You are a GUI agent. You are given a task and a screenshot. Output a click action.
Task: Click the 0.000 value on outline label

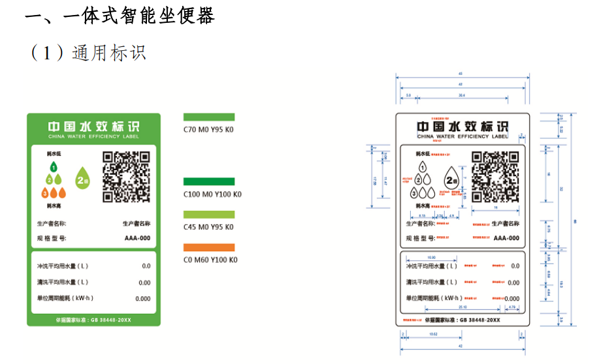(512, 299)
